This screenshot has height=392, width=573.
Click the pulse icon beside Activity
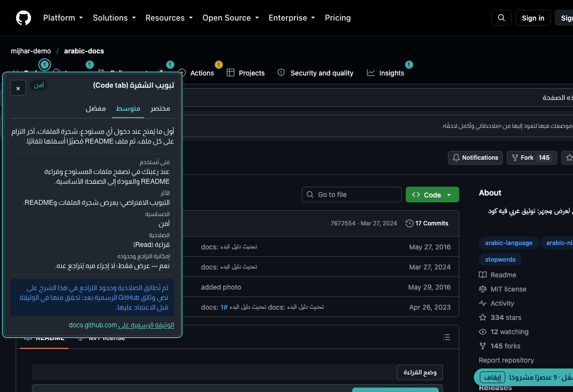pos(483,303)
